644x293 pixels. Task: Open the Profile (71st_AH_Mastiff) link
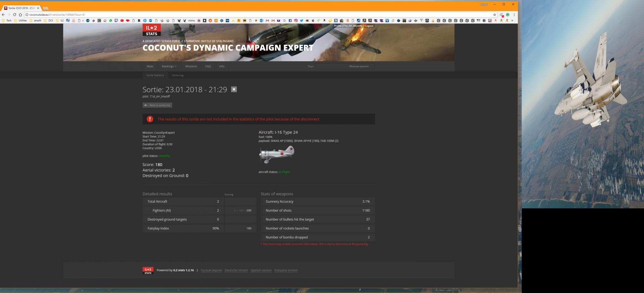[348, 26]
